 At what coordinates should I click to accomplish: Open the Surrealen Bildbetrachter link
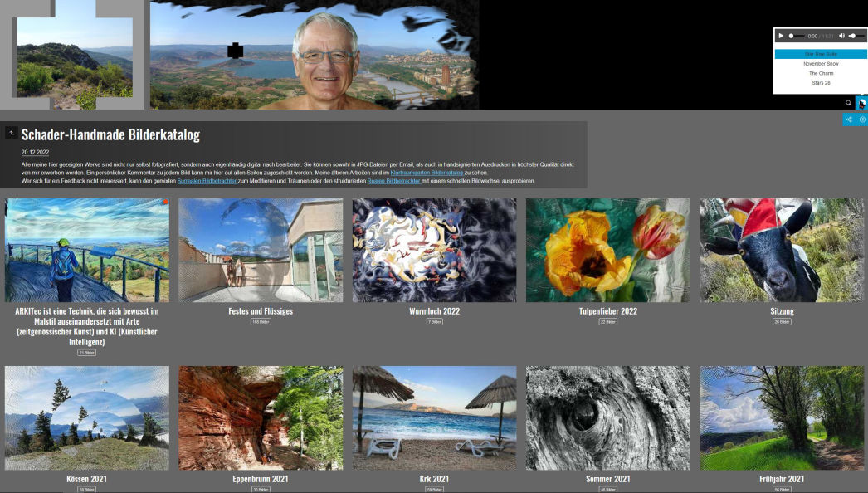207,181
